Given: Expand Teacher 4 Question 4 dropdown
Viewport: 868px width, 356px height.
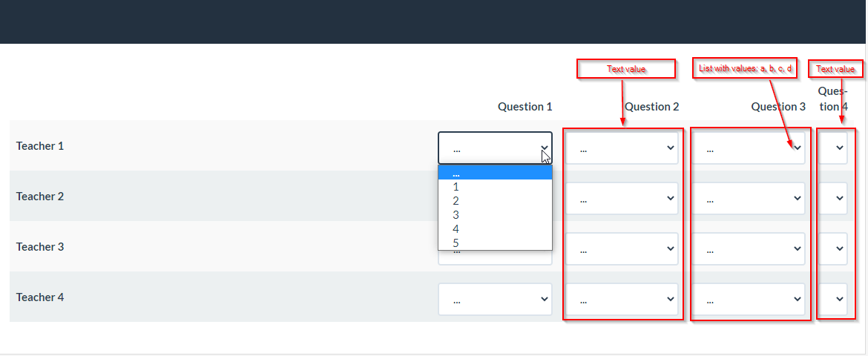Looking at the screenshot, I should point(833,300).
